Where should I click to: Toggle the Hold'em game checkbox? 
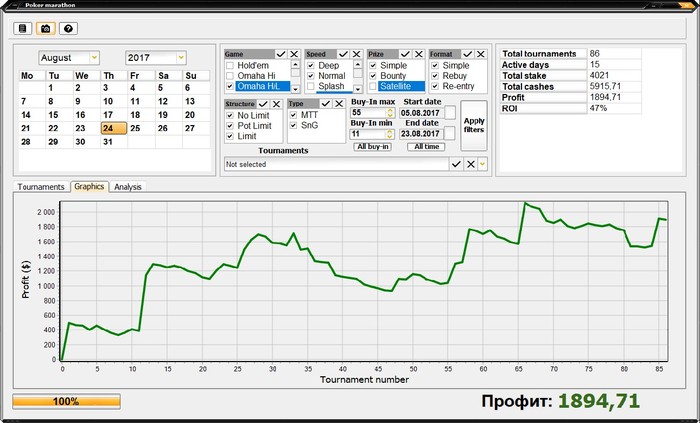pyautogui.click(x=230, y=66)
